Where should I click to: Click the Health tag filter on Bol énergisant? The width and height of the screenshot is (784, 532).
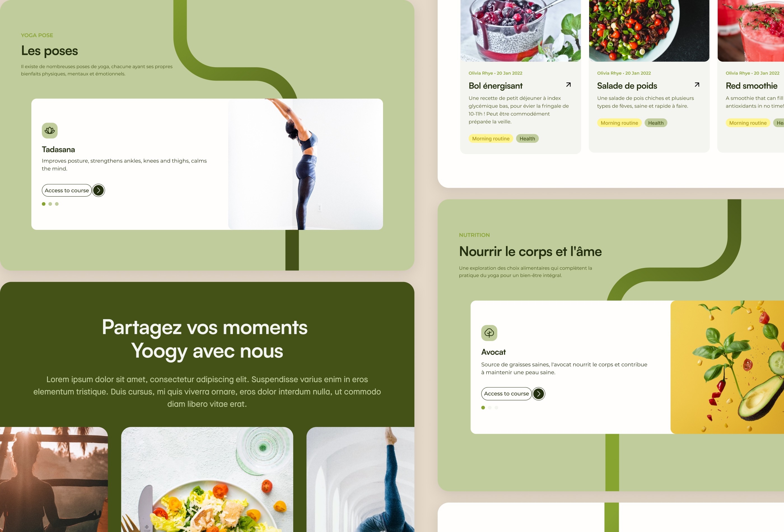pyautogui.click(x=527, y=138)
